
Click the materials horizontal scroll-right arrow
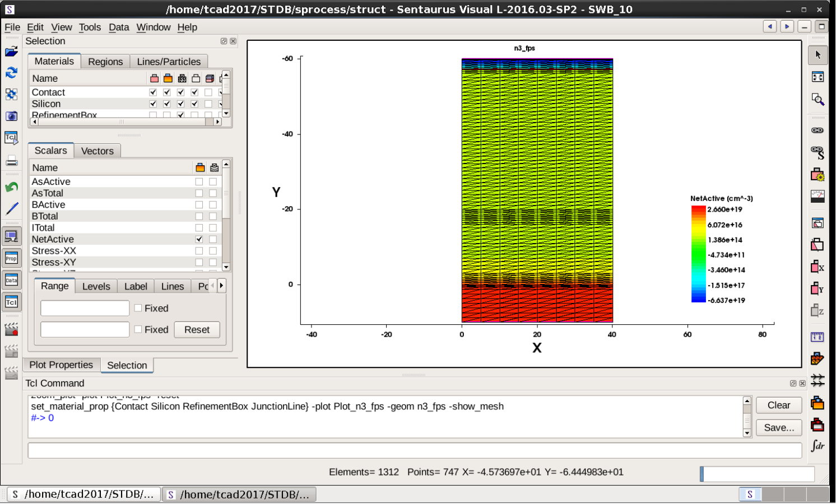(x=217, y=122)
